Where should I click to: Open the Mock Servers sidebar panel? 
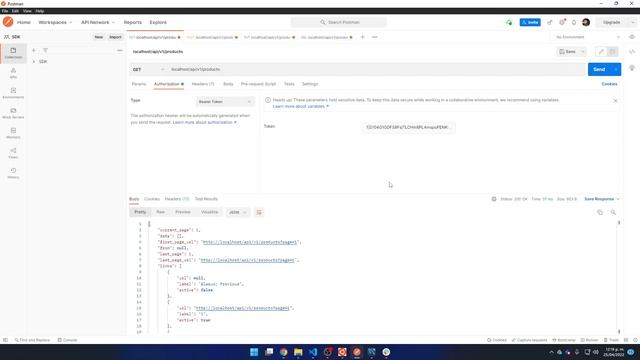[13, 113]
